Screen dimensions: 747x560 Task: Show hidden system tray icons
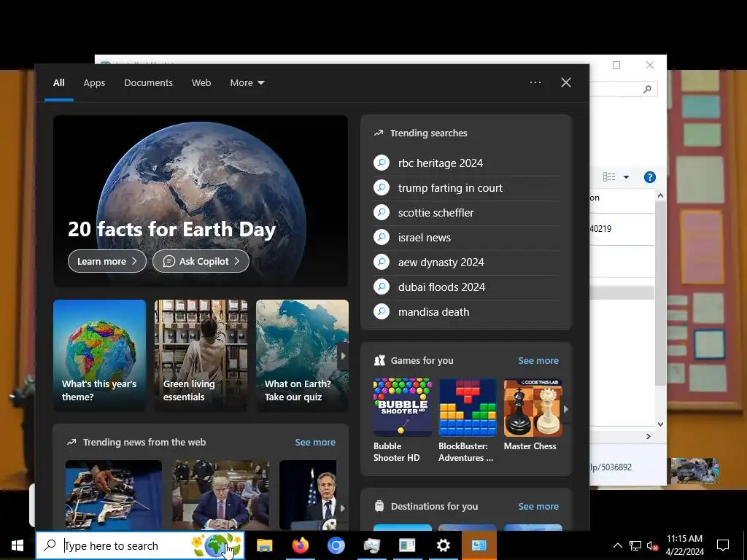point(617,545)
